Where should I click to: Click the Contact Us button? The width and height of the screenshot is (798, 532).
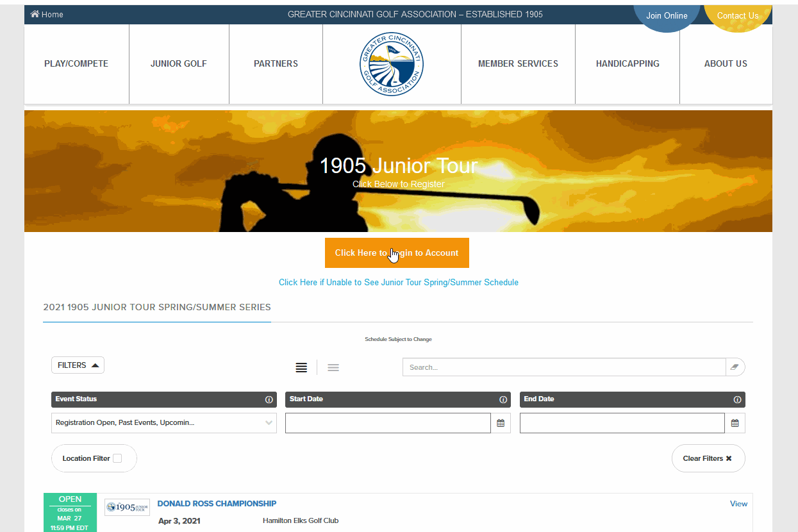[738, 16]
